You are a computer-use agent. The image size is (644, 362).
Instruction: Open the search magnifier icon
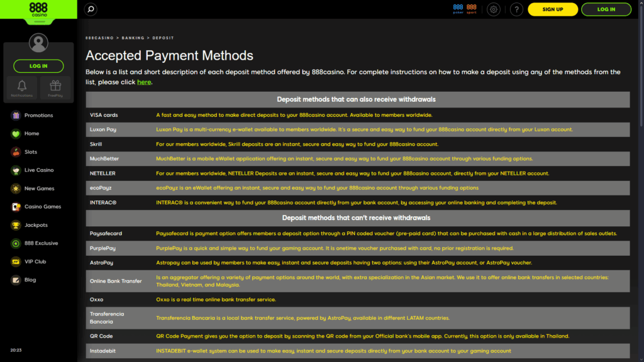point(91,9)
